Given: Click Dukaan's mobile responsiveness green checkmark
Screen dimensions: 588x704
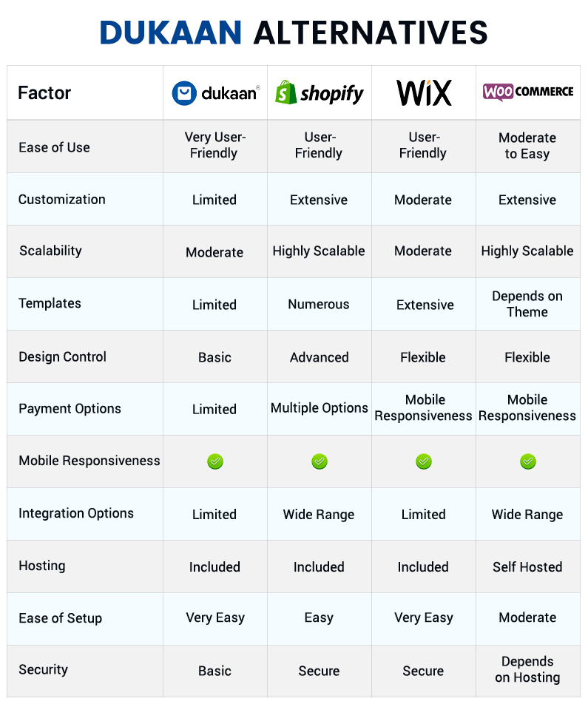Looking at the screenshot, I should [215, 461].
